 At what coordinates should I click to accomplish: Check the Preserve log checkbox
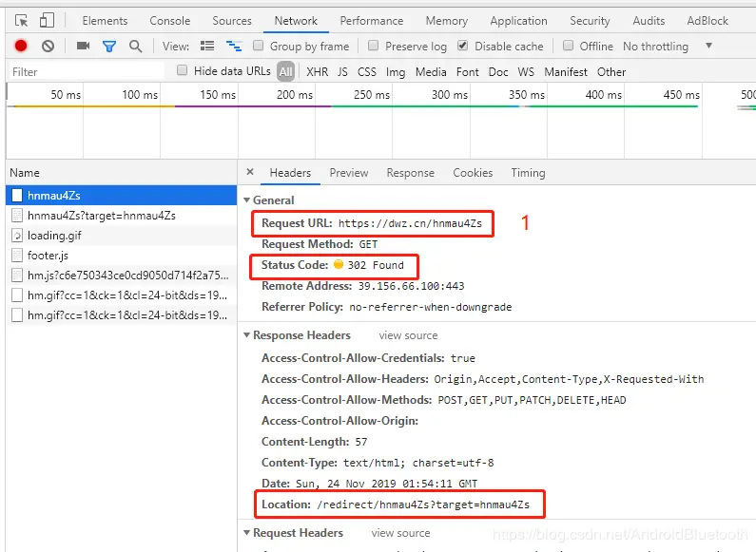[x=373, y=46]
